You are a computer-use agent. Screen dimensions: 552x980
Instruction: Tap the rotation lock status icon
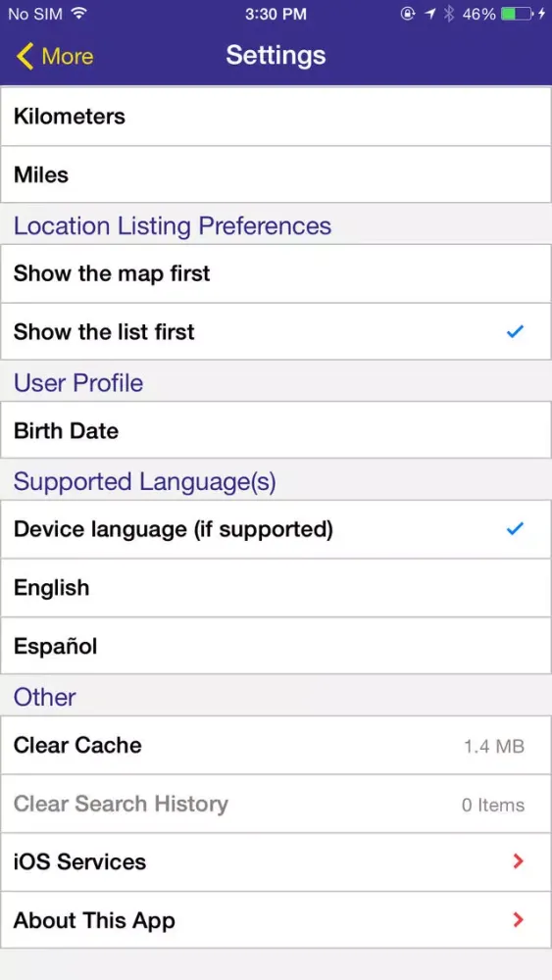tap(408, 14)
